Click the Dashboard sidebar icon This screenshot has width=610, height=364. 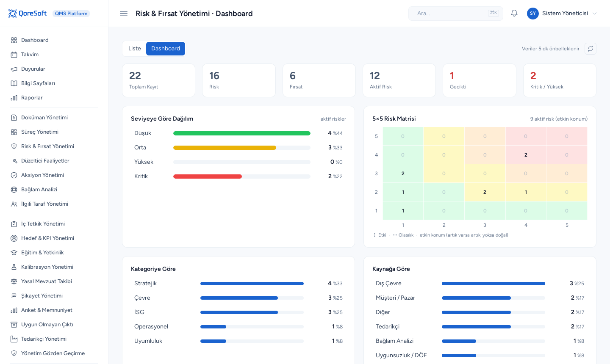(x=14, y=40)
